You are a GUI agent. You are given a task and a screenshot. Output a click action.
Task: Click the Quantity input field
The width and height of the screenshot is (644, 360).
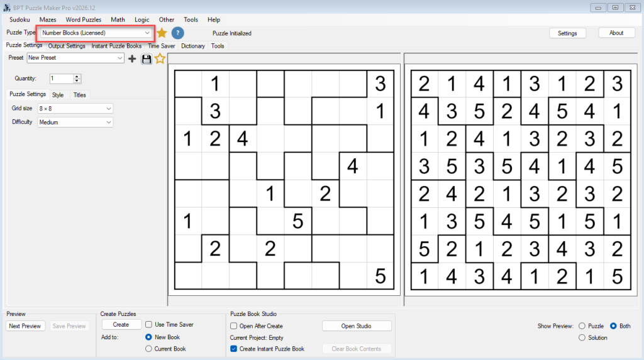coord(61,79)
